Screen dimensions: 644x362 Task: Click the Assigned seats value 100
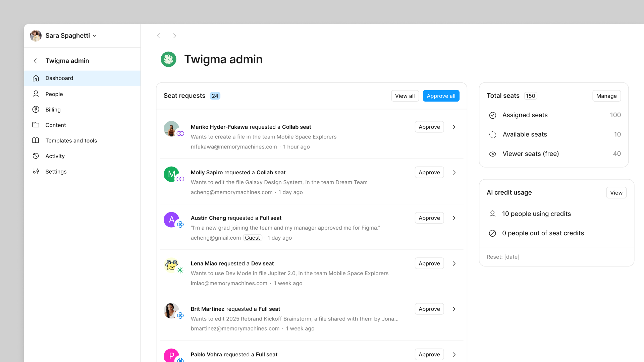tap(615, 115)
